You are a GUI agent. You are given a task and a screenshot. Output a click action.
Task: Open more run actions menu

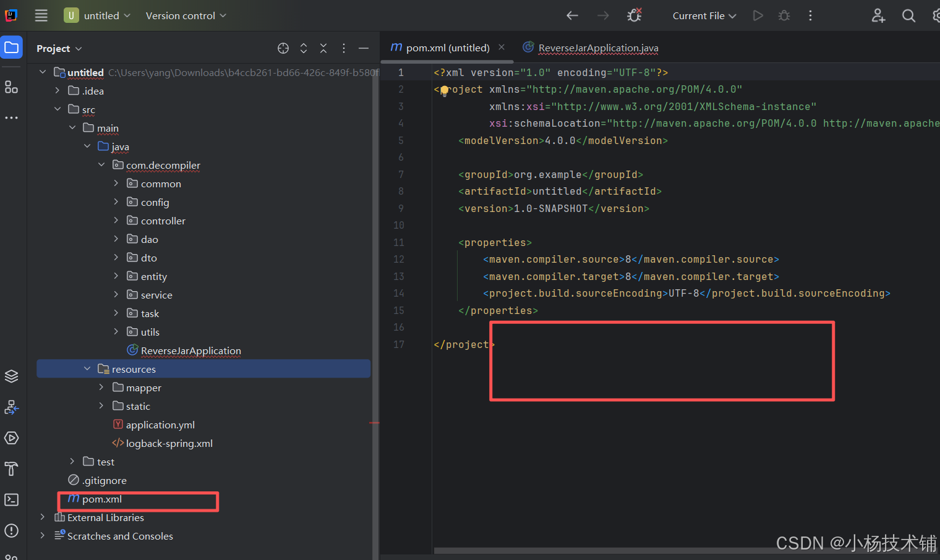coord(810,15)
